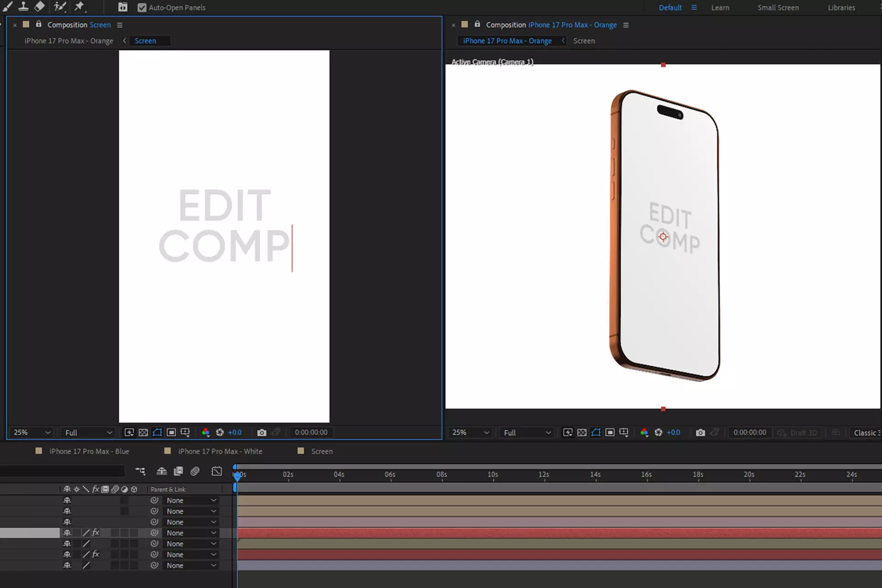Click the iPhone 17 Pro Max - Orange breadcrumb in left viewer

pyautogui.click(x=69, y=41)
